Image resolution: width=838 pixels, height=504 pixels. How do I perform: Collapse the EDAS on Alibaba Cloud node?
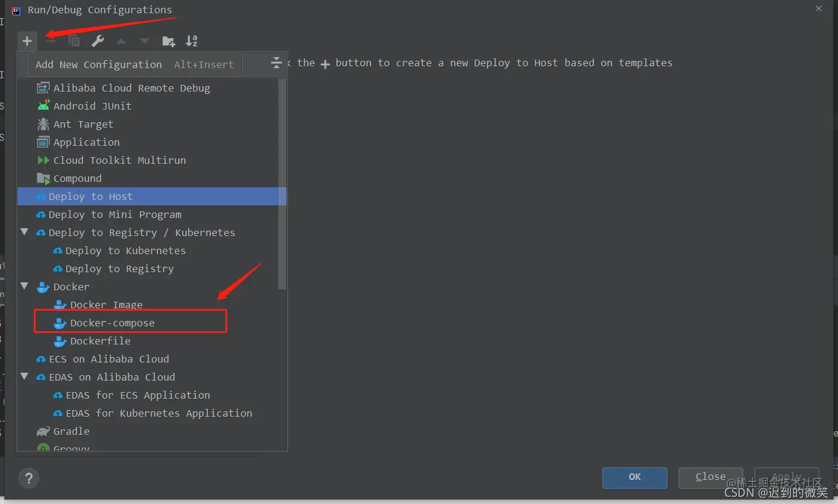point(25,376)
